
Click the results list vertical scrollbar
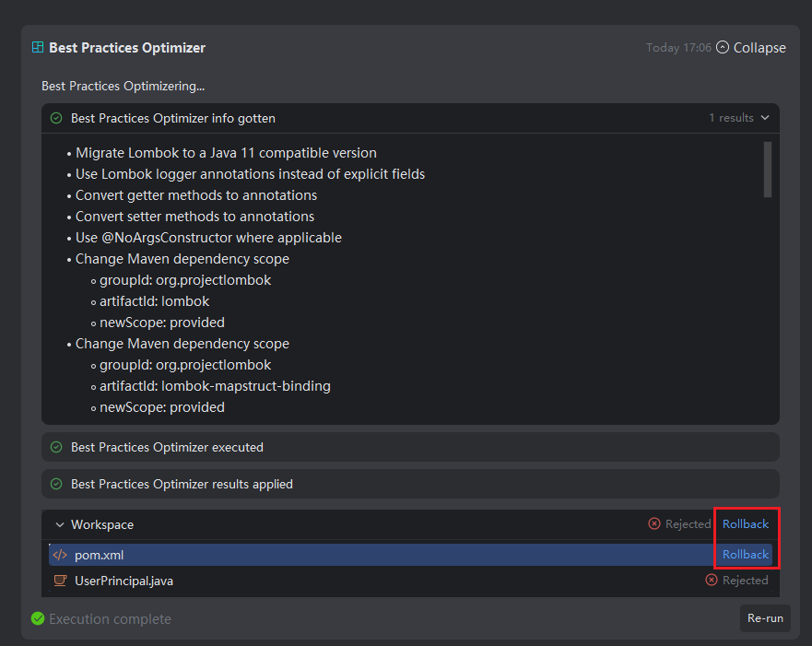click(x=768, y=170)
